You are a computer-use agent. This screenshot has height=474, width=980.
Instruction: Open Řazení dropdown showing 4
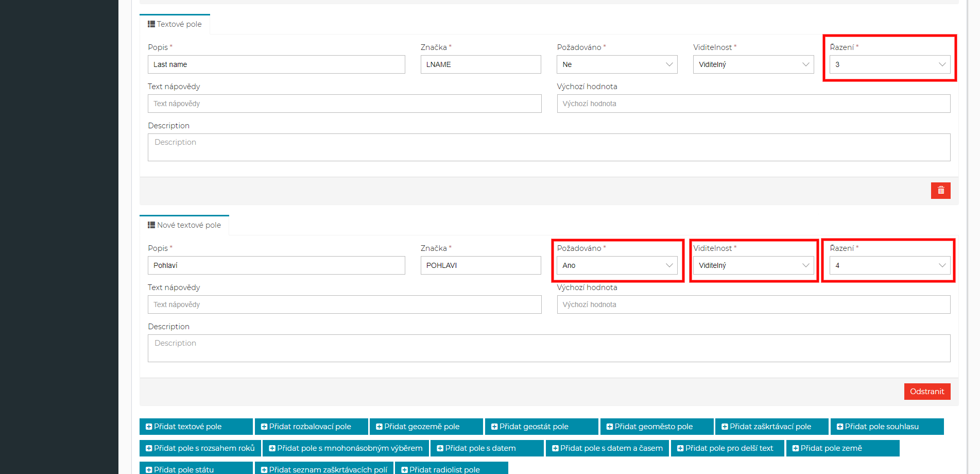tap(890, 265)
